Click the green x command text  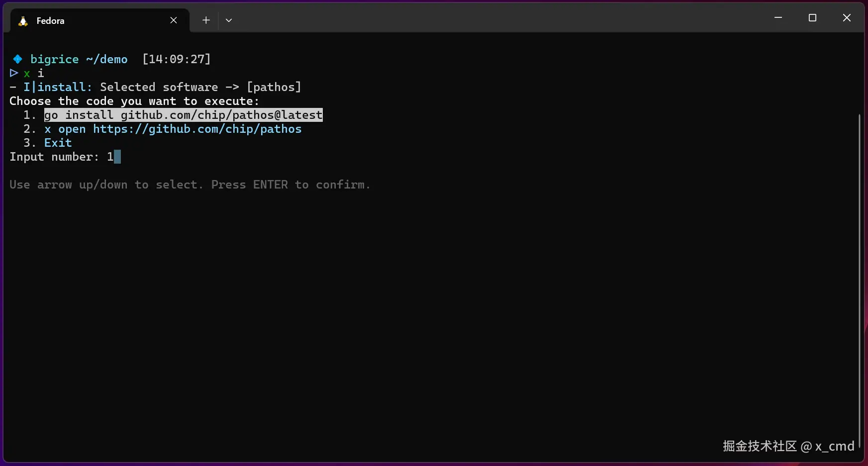pyautogui.click(x=27, y=74)
